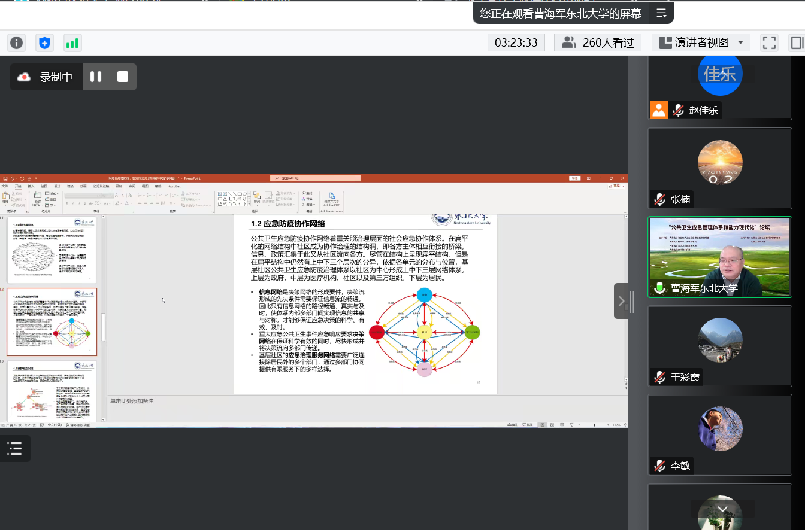Open the list menu icon at bottom left
This screenshot has width=805, height=532.
pos(14,448)
